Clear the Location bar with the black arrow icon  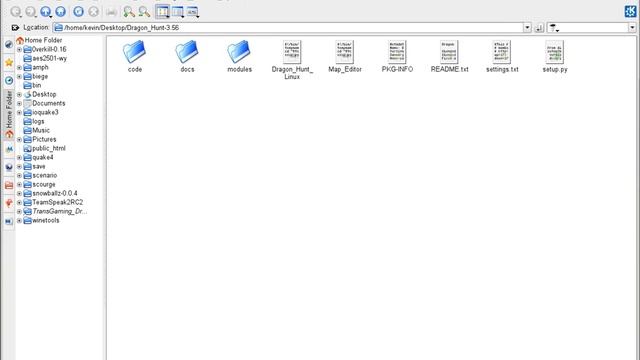15,28
